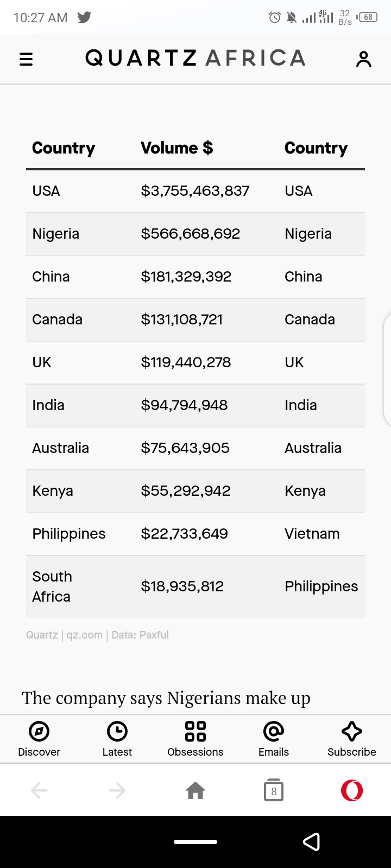Go forward using browser forward arrow

(117, 790)
